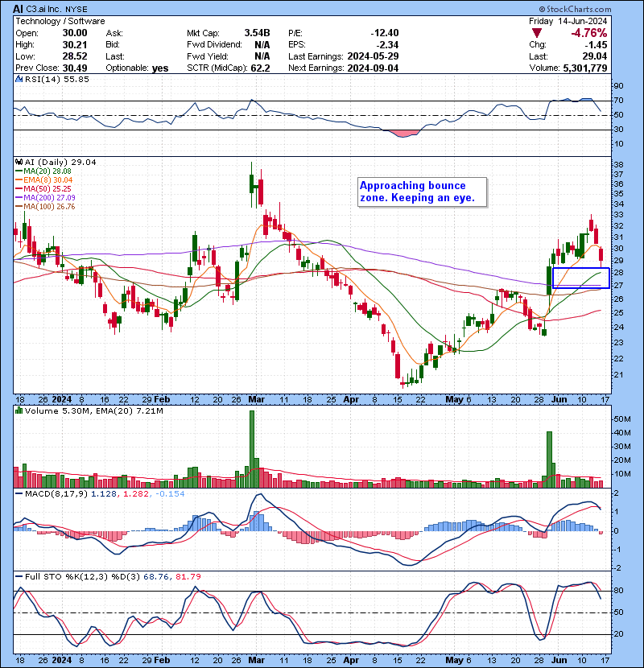
Task: Click the AI (Daily) 29.04 chart label
Action: pos(60,162)
